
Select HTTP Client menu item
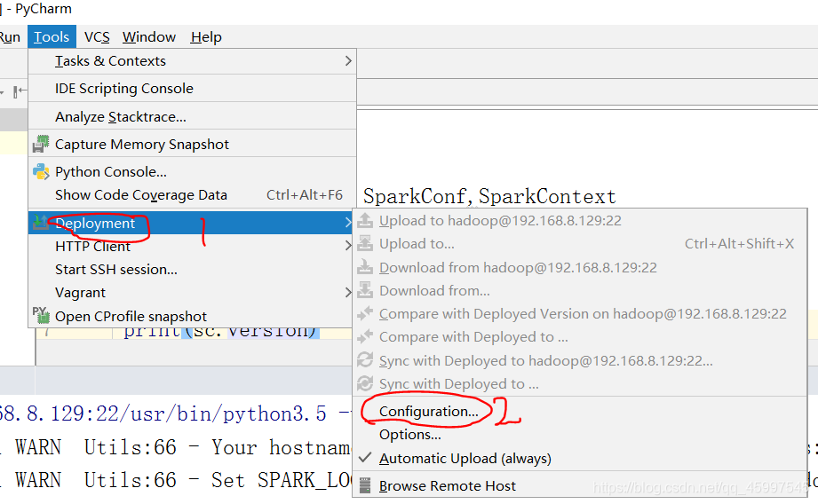pyautogui.click(x=192, y=246)
